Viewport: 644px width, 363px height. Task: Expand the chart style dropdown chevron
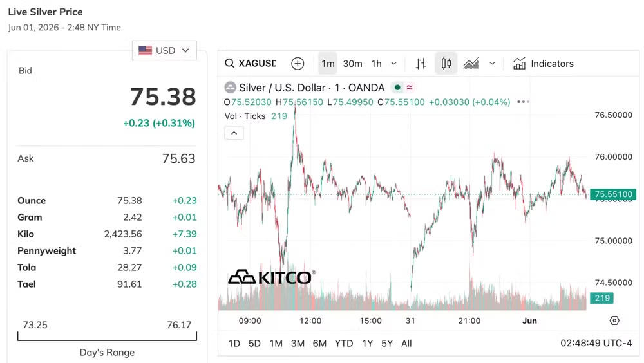tap(492, 64)
